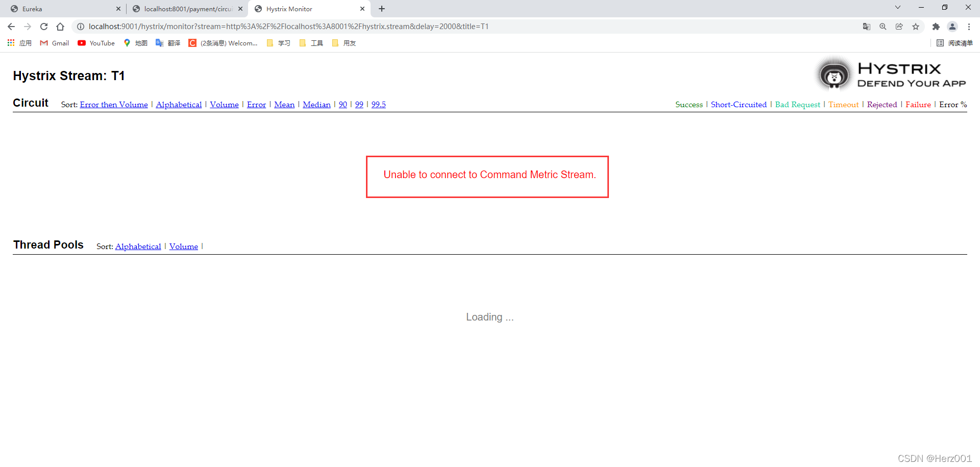Image resolution: width=980 pixels, height=467 pixels.
Task: Click the Loading ... text
Action: click(x=489, y=317)
